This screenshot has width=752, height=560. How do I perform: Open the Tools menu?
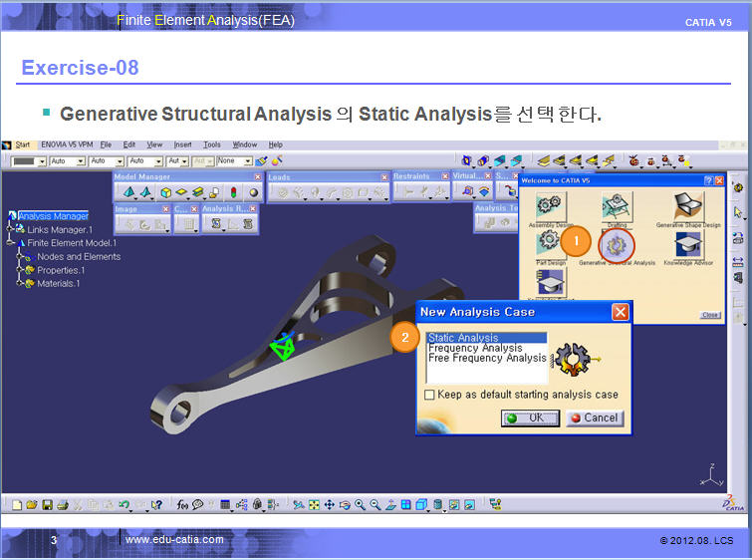click(212, 144)
